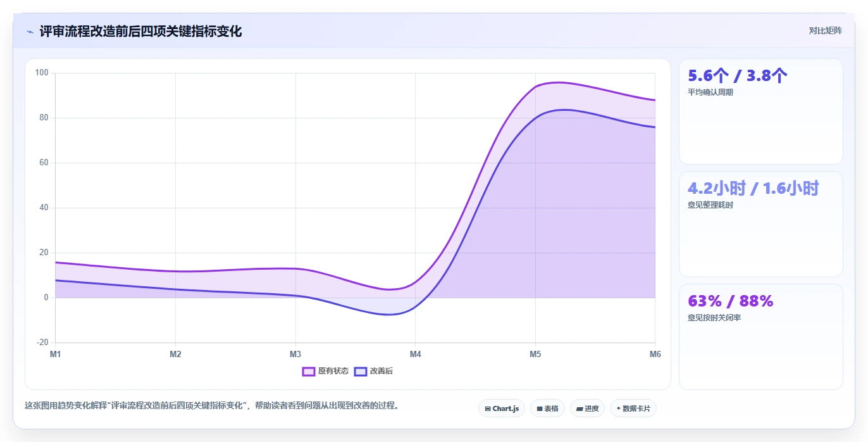Viewport: 868px width, 442px height.
Task: Click the M3 x-axis label
Action: [295, 354]
